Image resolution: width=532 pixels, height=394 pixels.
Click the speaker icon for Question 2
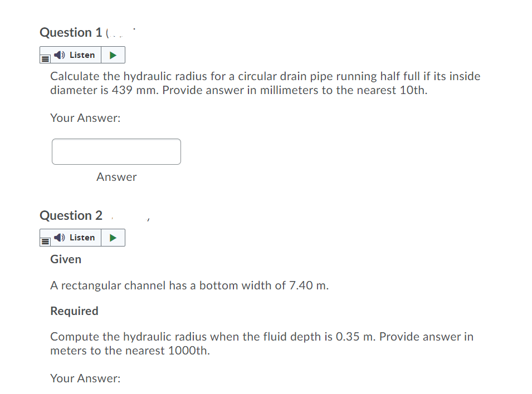[x=58, y=238]
